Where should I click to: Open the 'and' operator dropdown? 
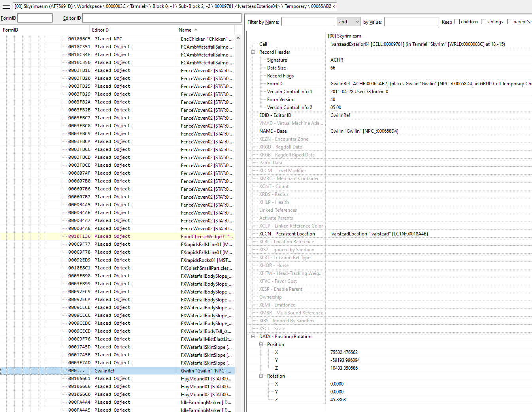coord(349,22)
